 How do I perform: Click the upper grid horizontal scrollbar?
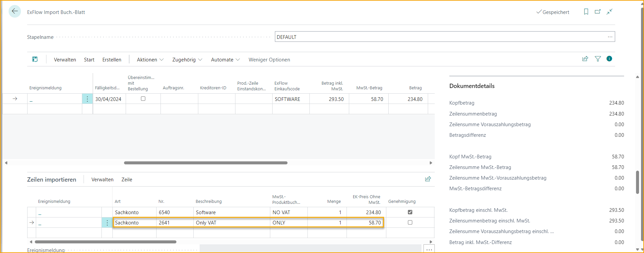click(206, 163)
